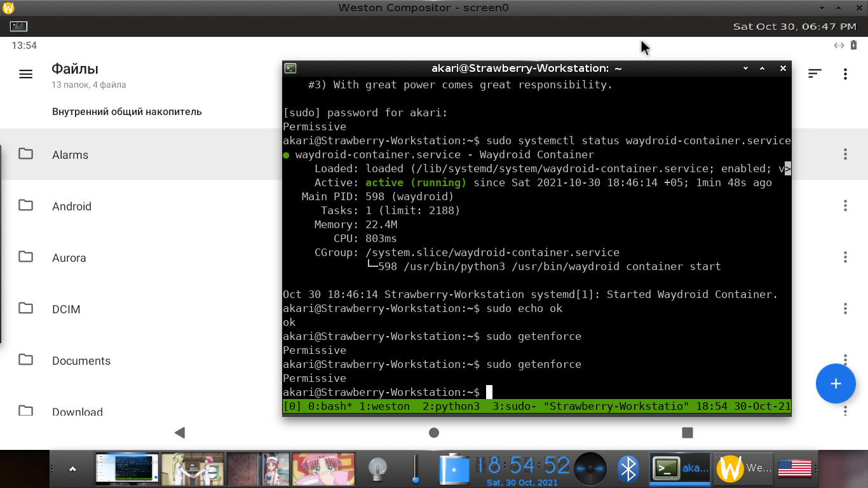Open the Files app three-dot overflow menu
Viewport: 868px width, 488px height.
point(845,74)
